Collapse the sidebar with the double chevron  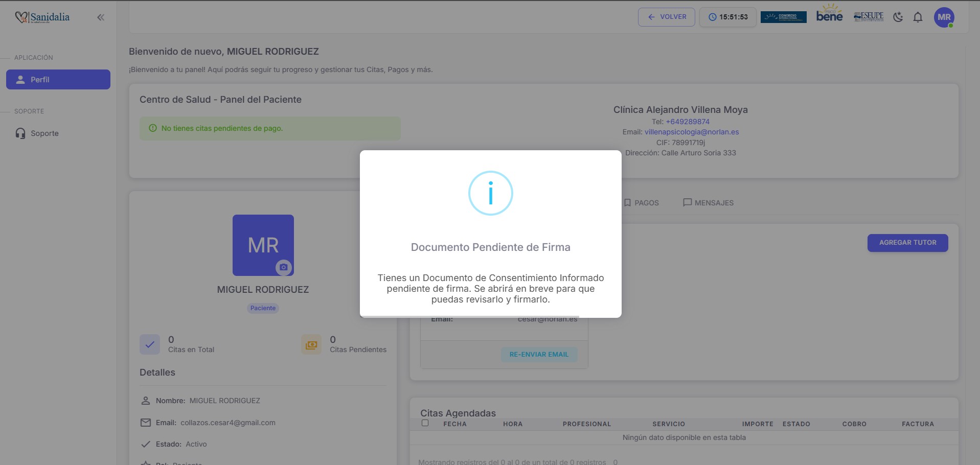pyautogui.click(x=101, y=17)
